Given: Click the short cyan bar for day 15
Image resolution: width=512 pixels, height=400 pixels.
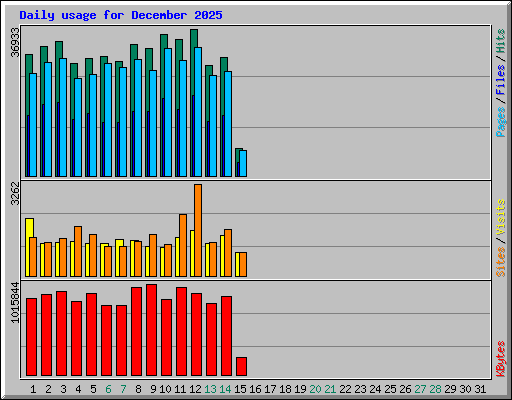Looking at the screenshot, I should (243, 163).
